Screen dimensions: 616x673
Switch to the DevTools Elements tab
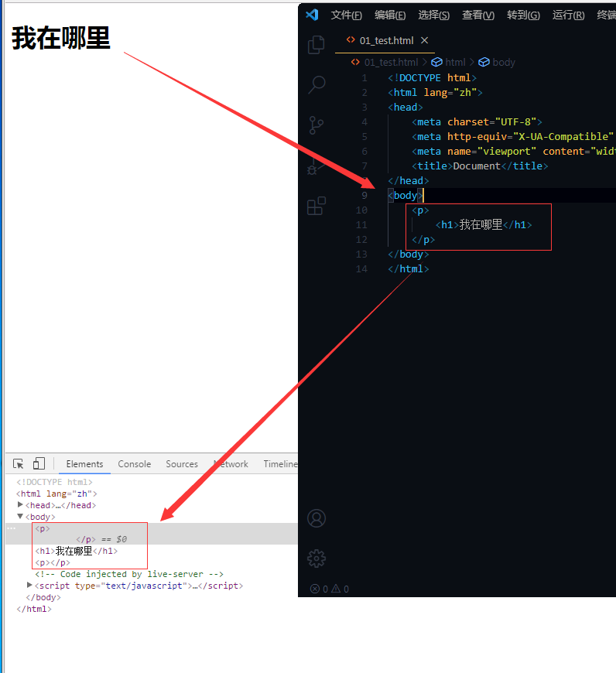click(84, 464)
